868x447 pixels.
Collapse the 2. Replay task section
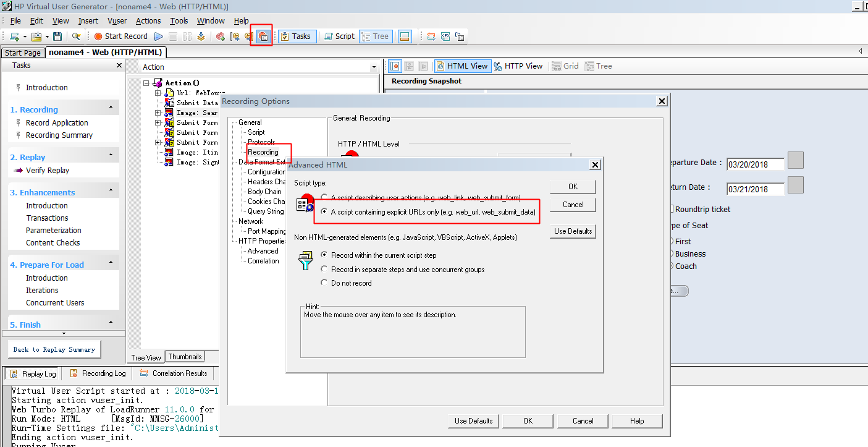coord(111,155)
